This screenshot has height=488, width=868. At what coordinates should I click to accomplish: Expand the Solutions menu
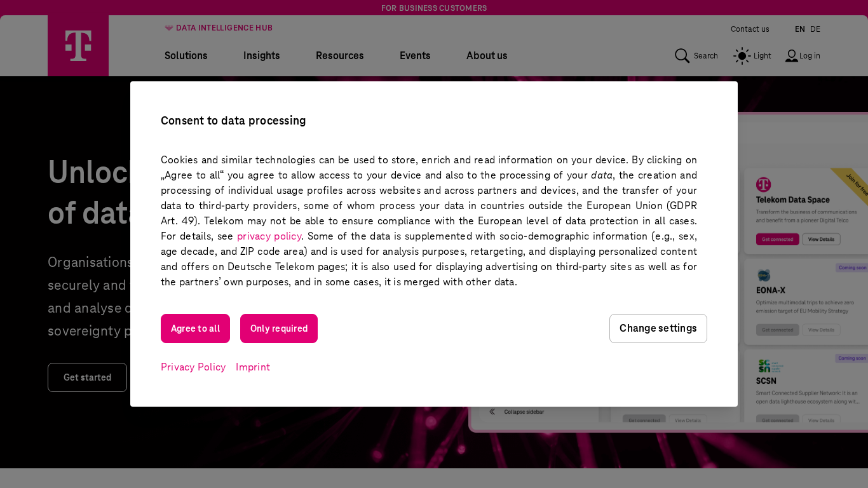coord(186,56)
